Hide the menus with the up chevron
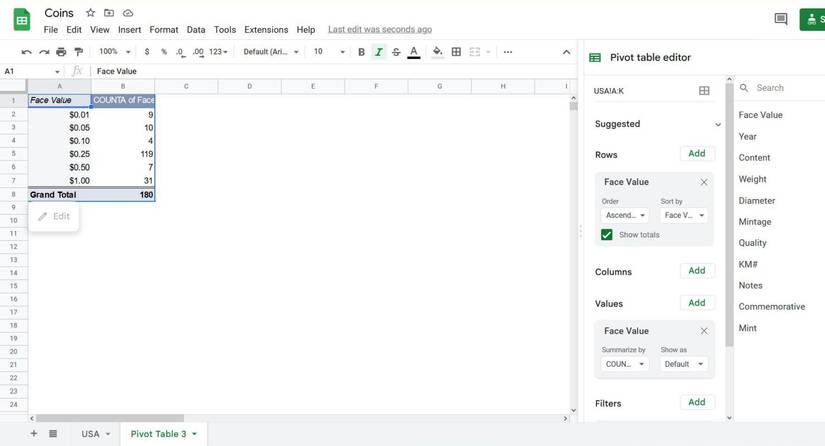 click(x=566, y=52)
